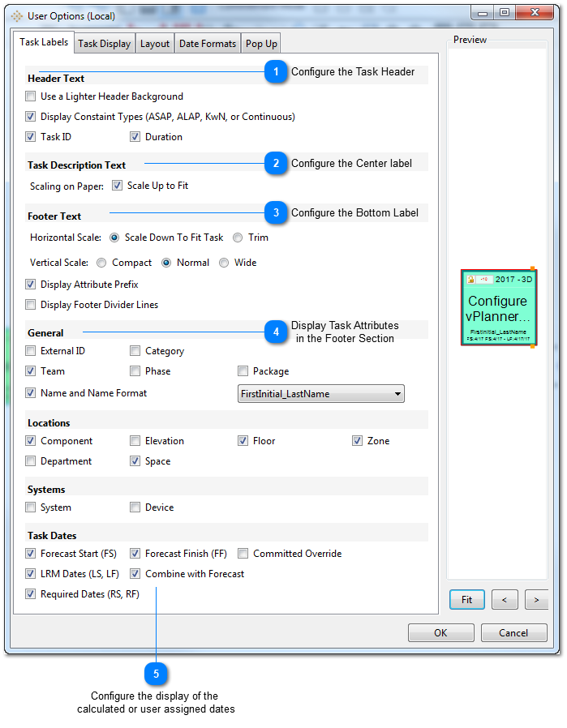This screenshot has height=728, width=567.
Task: Toggle Required Dates (RS, RF) checkbox
Action: click(31, 593)
